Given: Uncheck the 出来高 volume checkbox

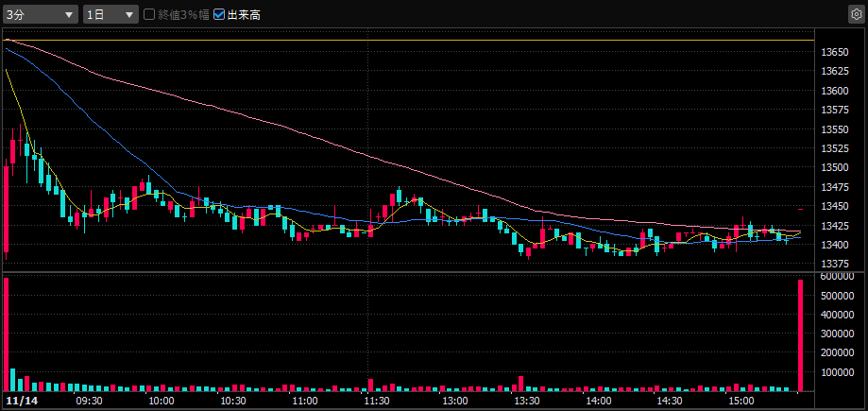Looking at the screenshot, I should click(x=220, y=15).
